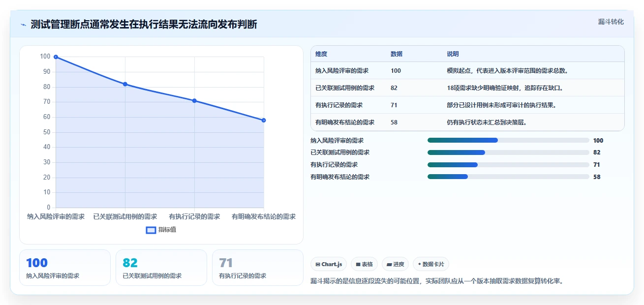Image resolution: width=644 pixels, height=305 pixels.
Task: Click x-axis label 有执行记录的需求
Action: tap(194, 216)
